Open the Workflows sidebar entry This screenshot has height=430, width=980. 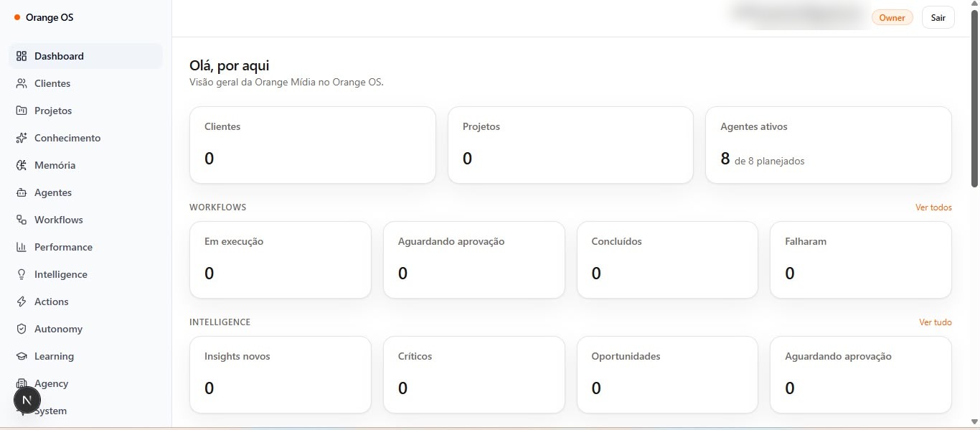(85, 220)
